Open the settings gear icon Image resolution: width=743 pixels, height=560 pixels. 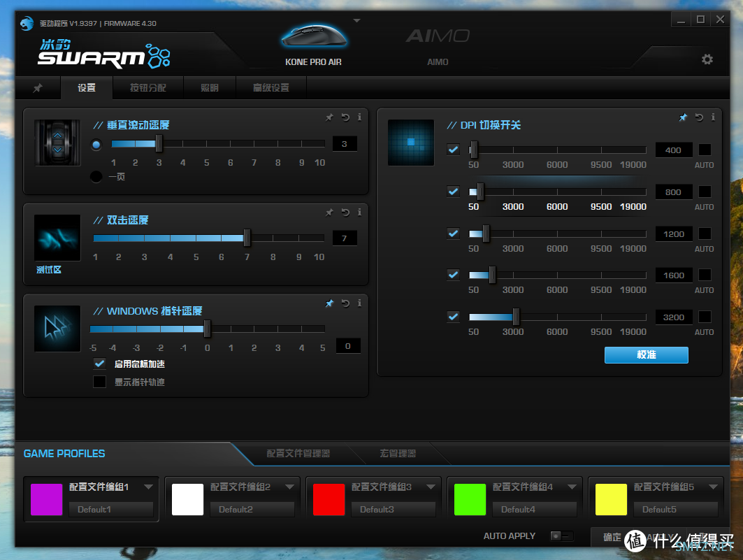(x=707, y=59)
